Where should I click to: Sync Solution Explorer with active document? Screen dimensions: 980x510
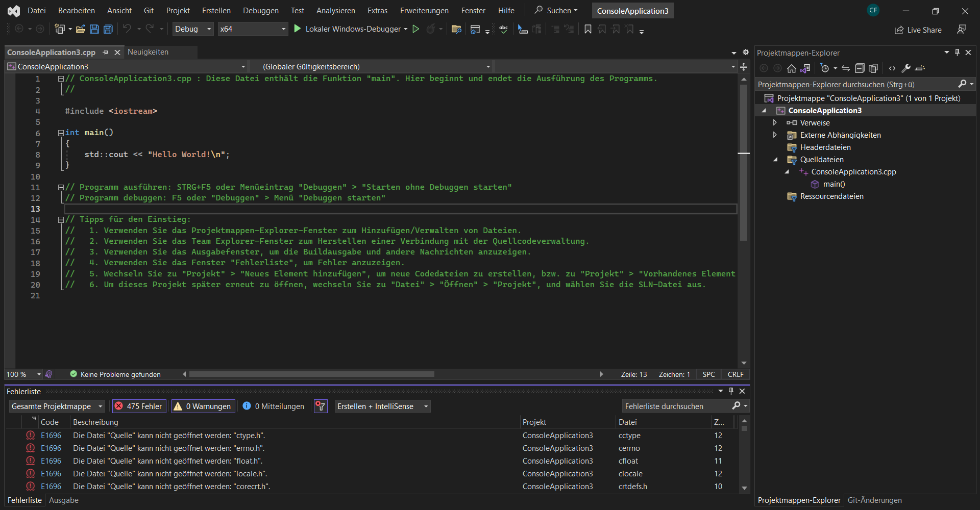click(x=806, y=68)
